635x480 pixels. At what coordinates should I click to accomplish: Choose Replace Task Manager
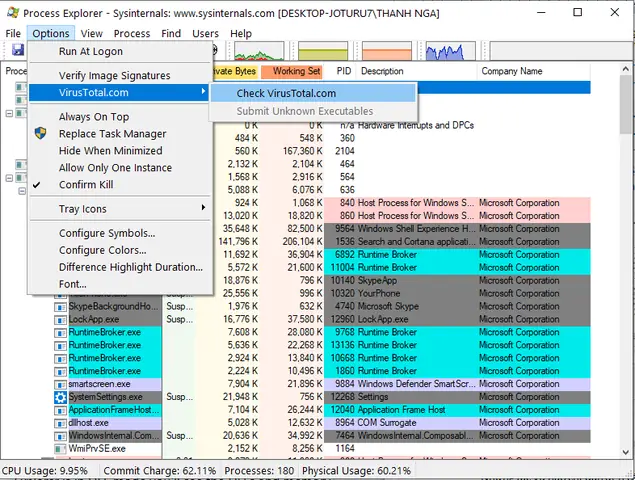point(112,134)
